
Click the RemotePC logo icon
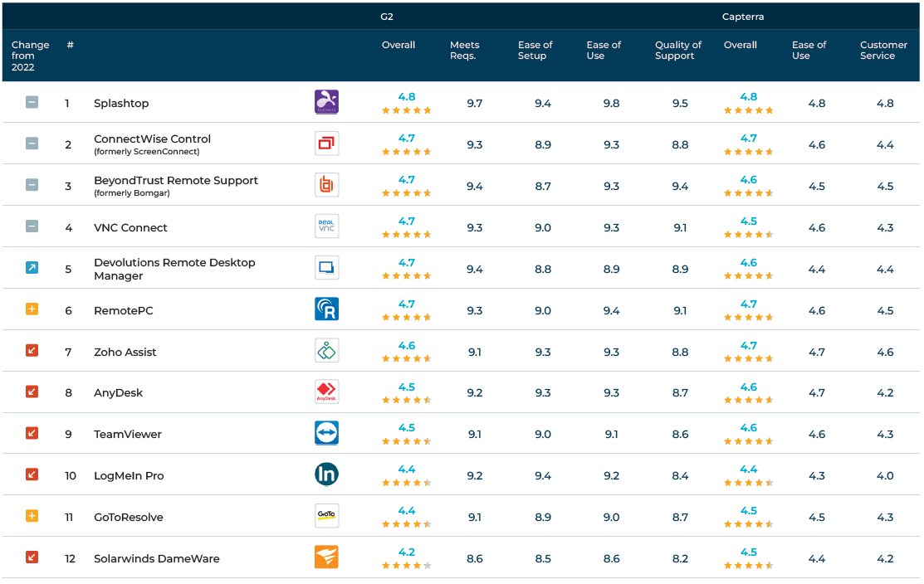pyautogui.click(x=326, y=309)
